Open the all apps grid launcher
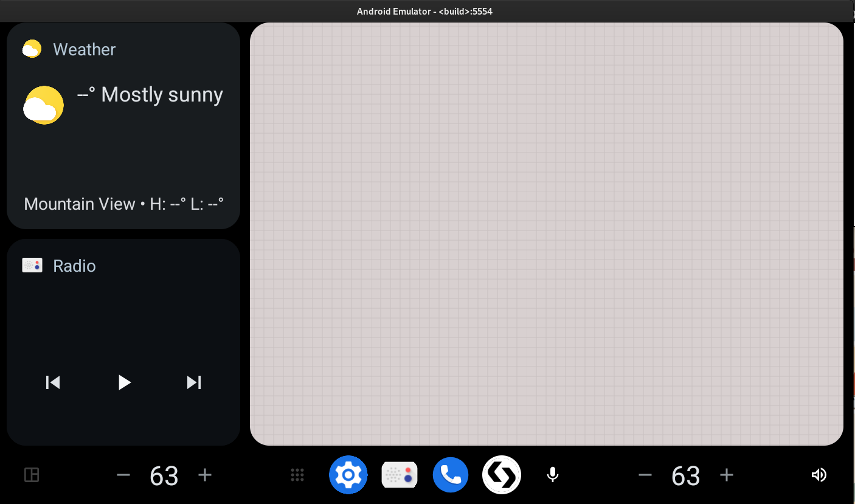 297,475
